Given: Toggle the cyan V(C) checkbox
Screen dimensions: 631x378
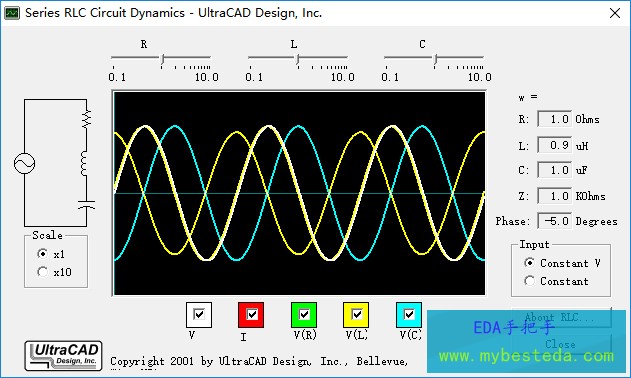Looking at the screenshot, I should pos(409,314).
